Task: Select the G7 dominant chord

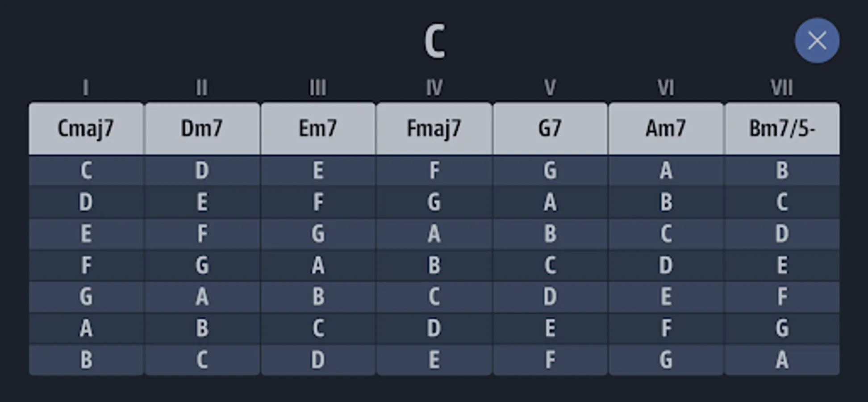Action: [550, 129]
